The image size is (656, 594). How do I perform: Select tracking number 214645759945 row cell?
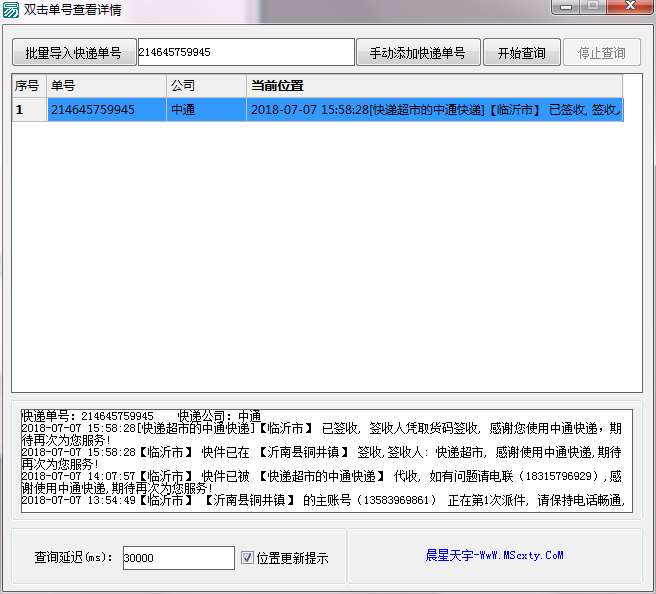click(106, 109)
